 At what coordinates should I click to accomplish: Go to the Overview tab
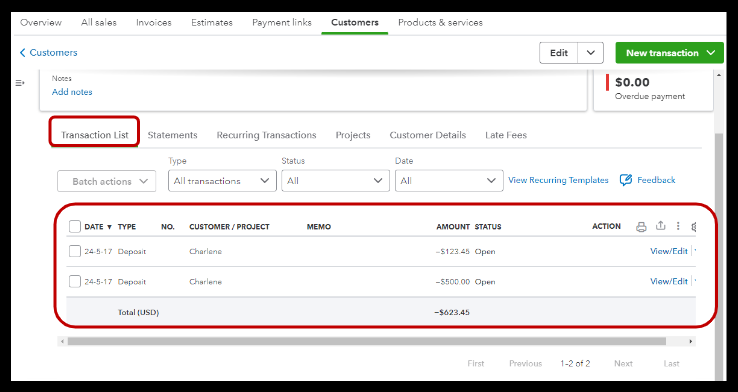click(41, 23)
